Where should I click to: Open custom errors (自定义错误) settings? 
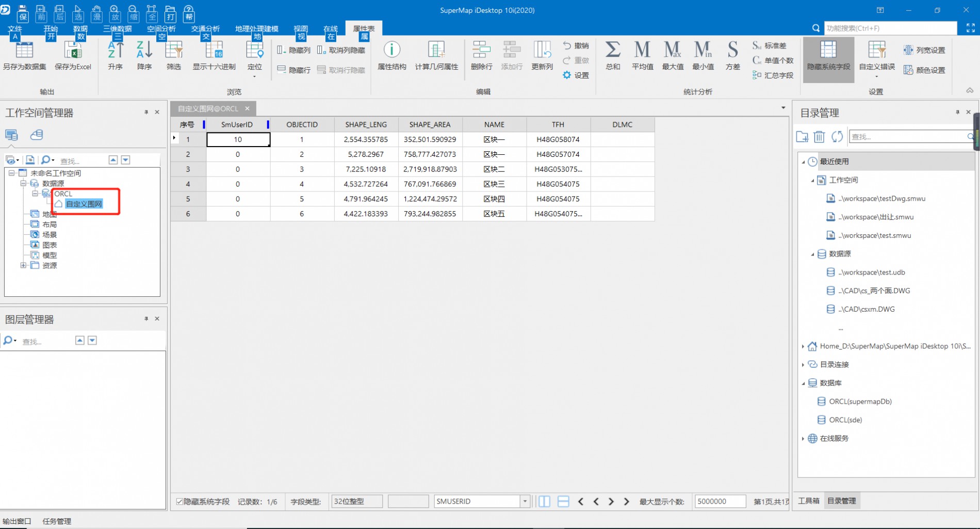point(877,58)
